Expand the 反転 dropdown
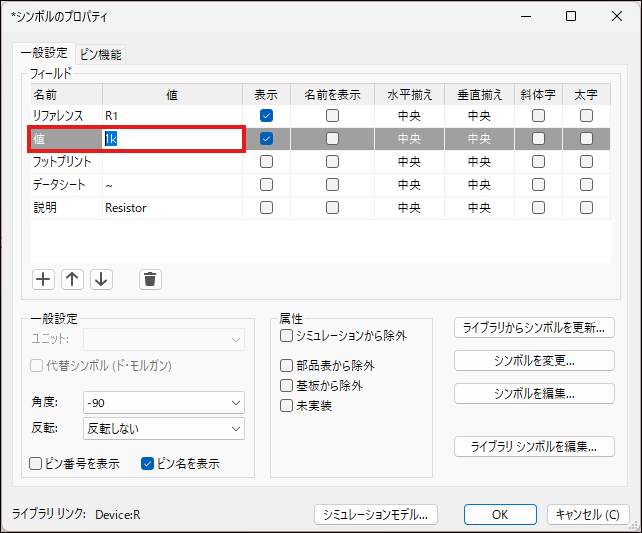 [164, 428]
